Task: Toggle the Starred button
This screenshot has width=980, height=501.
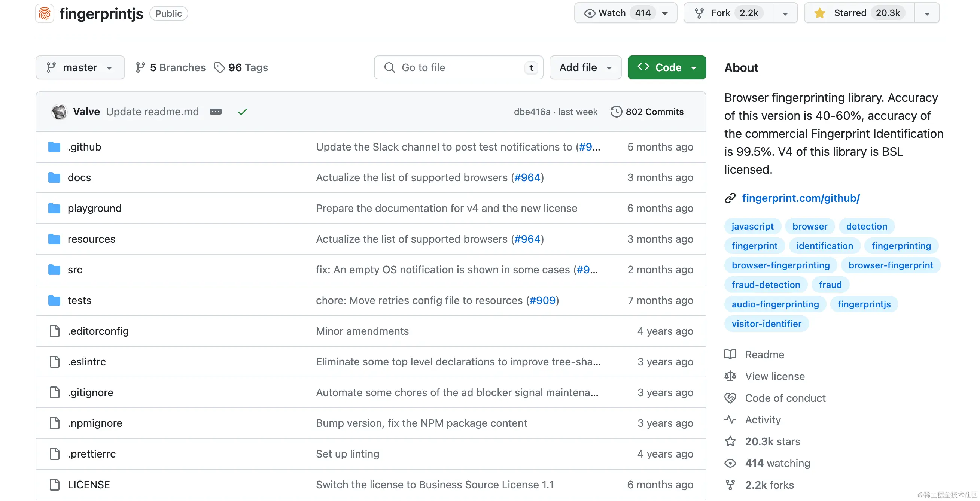Action: pos(859,13)
